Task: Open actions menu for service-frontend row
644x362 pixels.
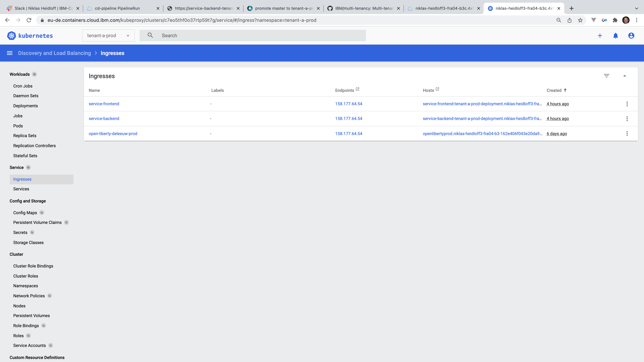Action: [627, 104]
